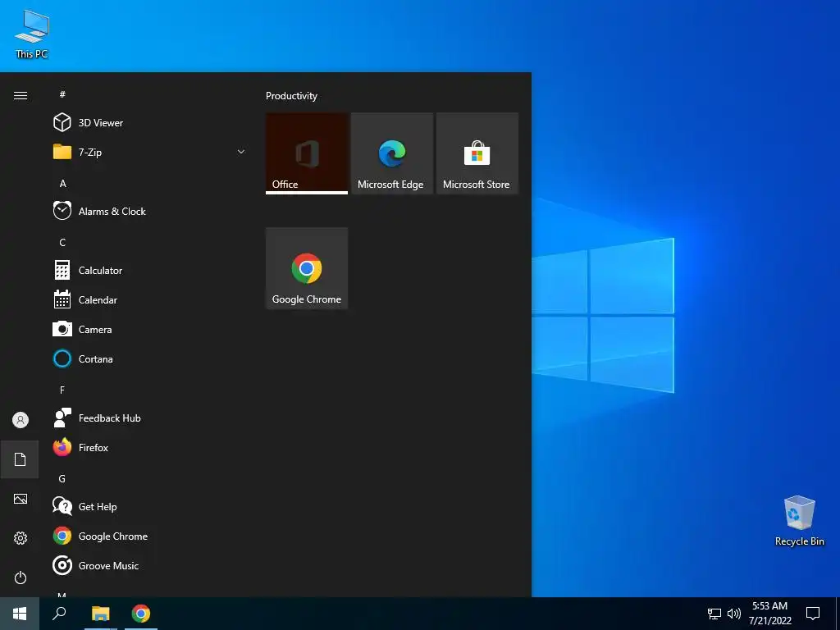Click the Power button in Start

click(x=21, y=577)
